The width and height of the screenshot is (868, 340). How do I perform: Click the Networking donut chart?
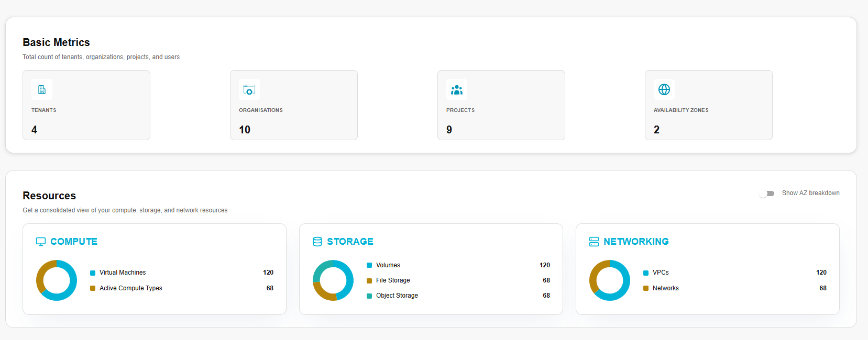pos(610,280)
